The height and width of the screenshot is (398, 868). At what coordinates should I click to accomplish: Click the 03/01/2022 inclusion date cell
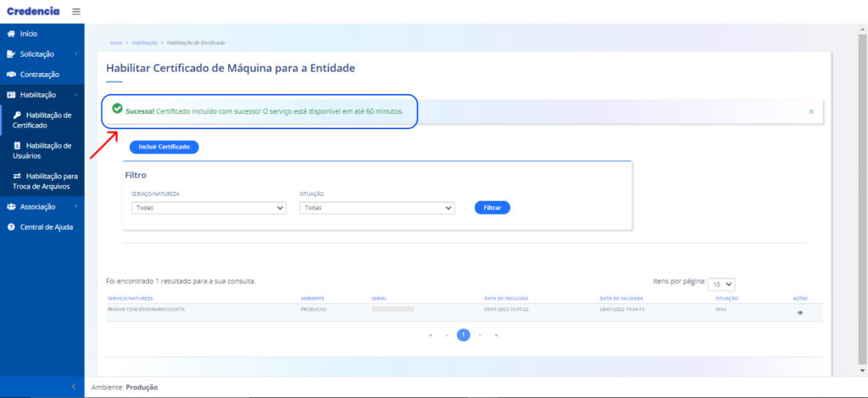point(507,309)
